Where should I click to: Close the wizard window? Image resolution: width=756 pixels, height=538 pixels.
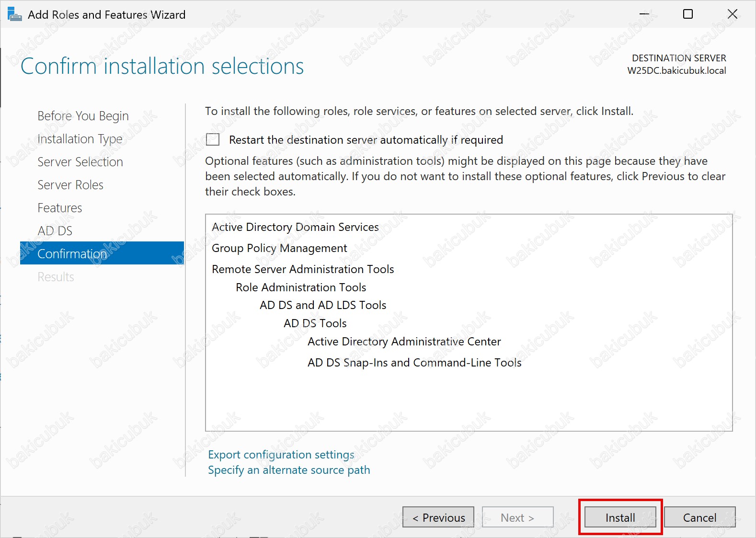(732, 14)
